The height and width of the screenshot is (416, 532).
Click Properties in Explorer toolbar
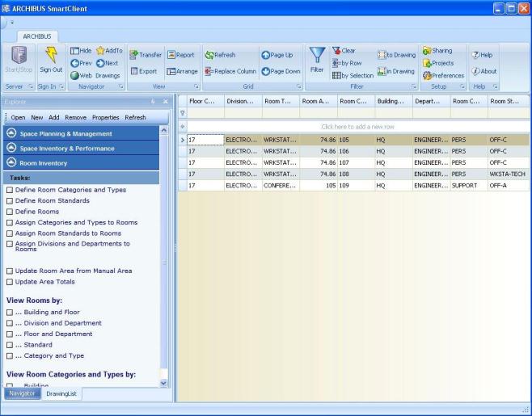pyautogui.click(x=106, y=117)
